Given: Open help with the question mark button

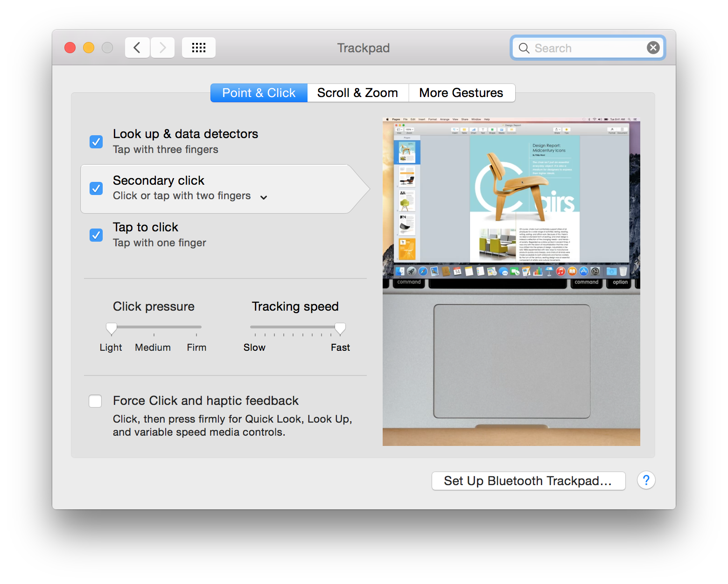Looking at the screenshot, I should 646,480.
